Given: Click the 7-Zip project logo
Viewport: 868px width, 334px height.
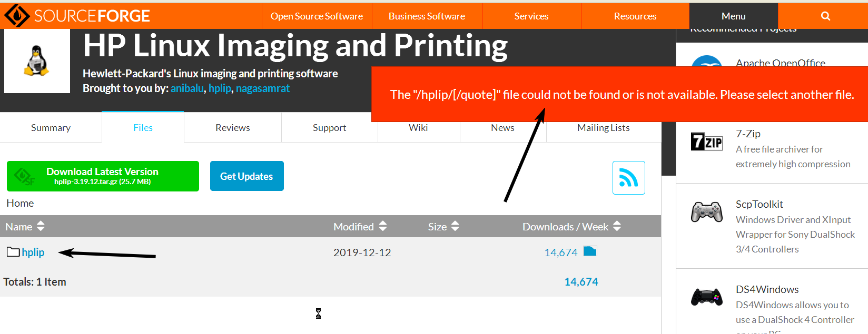Looking at the screenshot, I should 706,142.
